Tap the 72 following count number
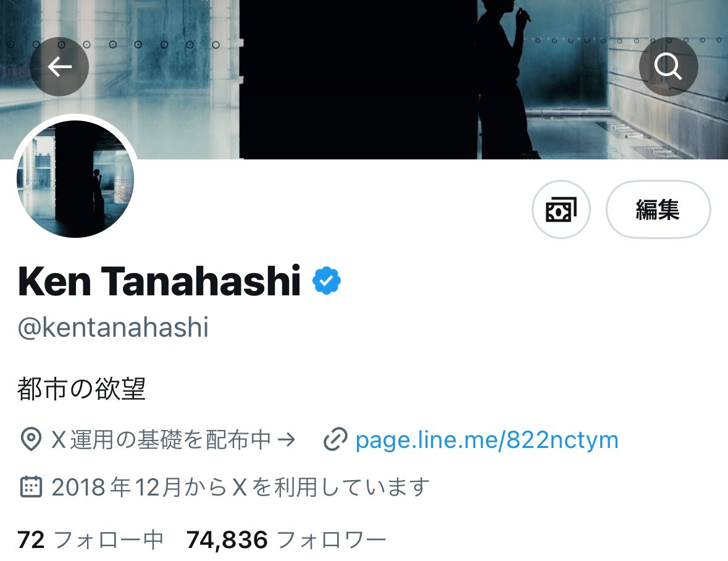This screenshot has height=561, width=728. click(31, 539)
